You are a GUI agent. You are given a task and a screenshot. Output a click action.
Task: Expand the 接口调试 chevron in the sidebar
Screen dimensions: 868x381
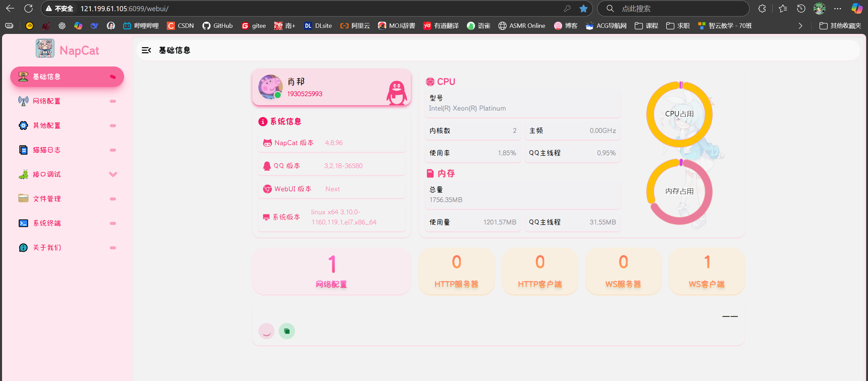(x=113, y=174)
